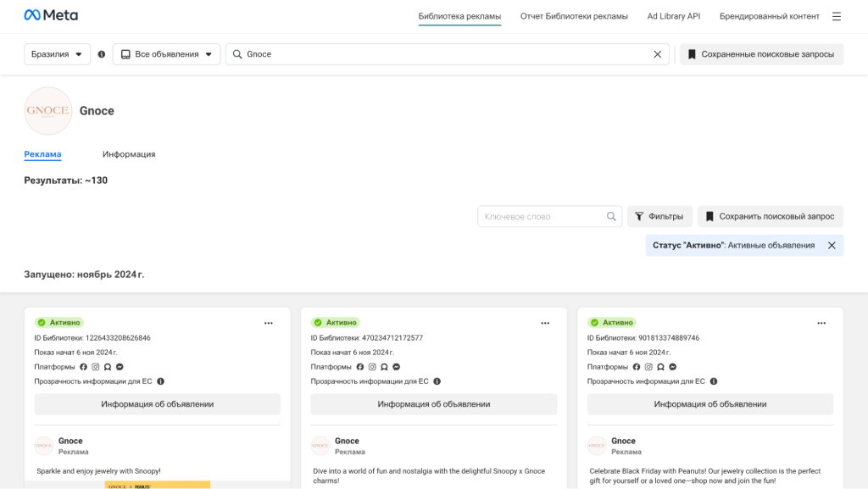Screen dimensions: 868x489
Task: Click Gnoce page name in ad 901813374889746
Action: coord(623,441)
